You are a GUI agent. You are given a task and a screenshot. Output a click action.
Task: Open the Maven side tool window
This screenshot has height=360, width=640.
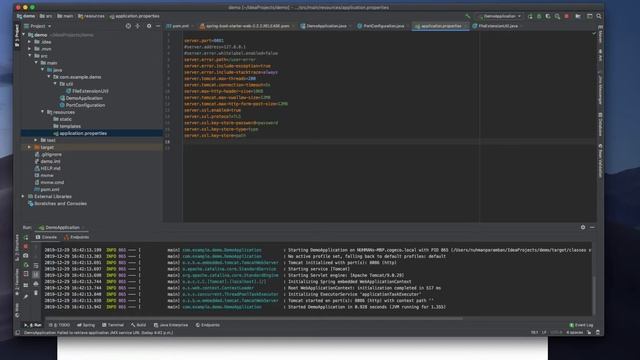(x=600, y=35)
